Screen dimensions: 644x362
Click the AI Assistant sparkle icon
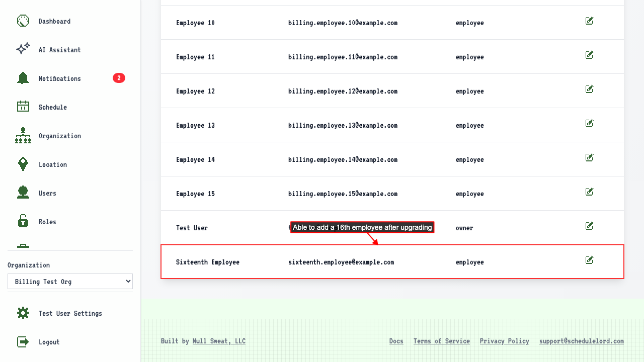point(23,49)
